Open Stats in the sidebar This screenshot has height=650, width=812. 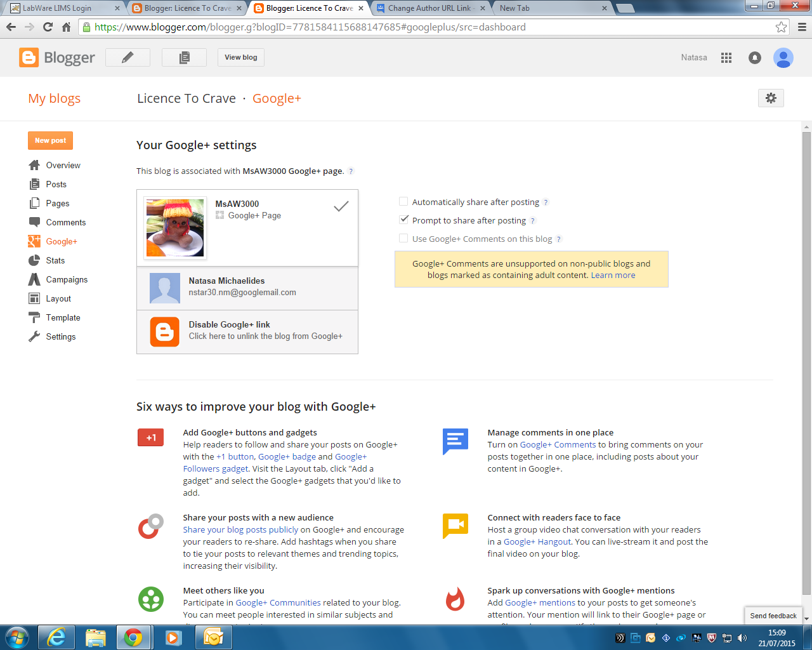(x=55, y=260)
